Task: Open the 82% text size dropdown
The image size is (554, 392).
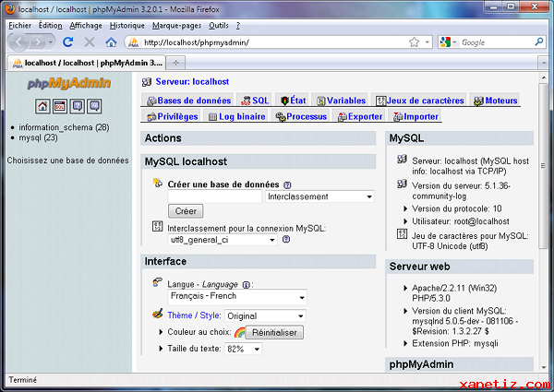Action: click(243, 349)
